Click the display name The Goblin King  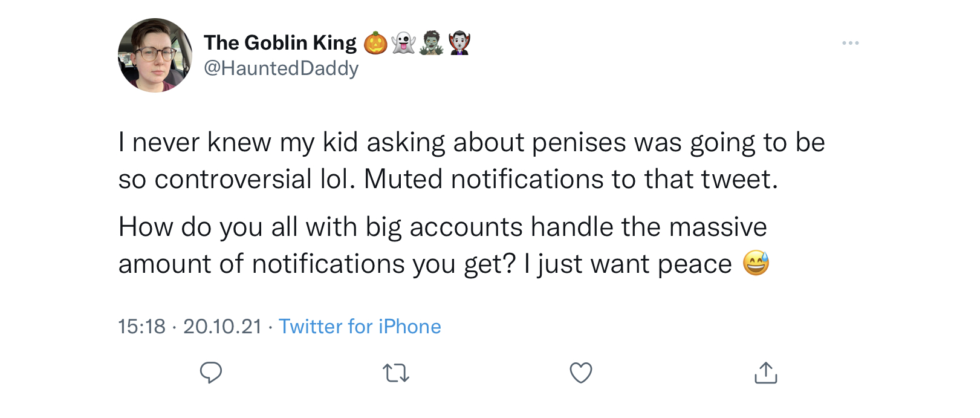click(x=281, y=43)
